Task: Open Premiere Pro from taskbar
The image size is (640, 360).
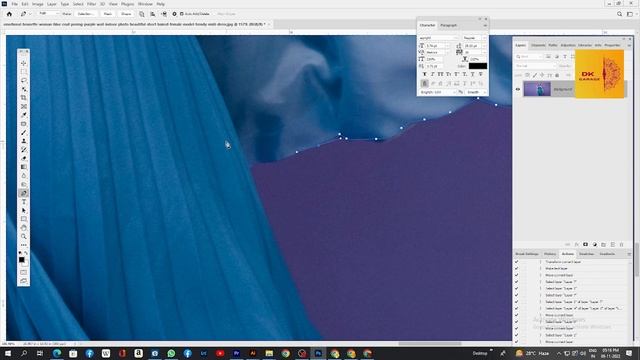Action: click(x=236, y=353)
